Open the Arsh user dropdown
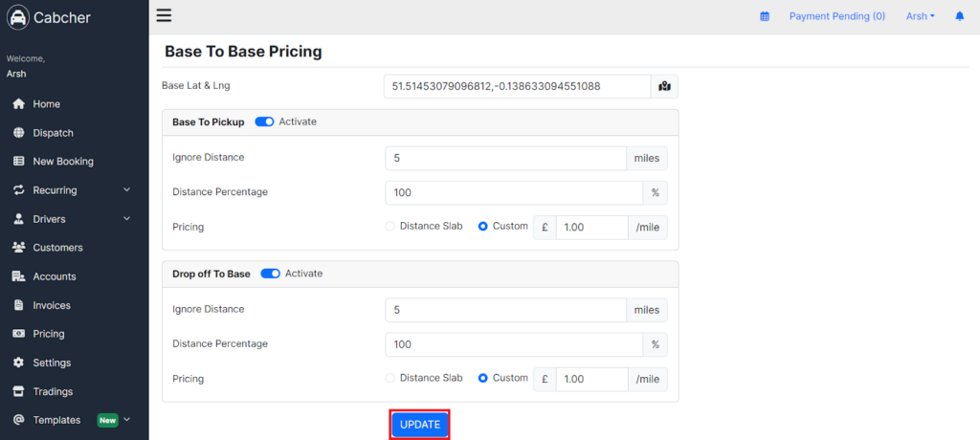The height and width of the screenshot is (440, 980). click(x=921, y=16)
